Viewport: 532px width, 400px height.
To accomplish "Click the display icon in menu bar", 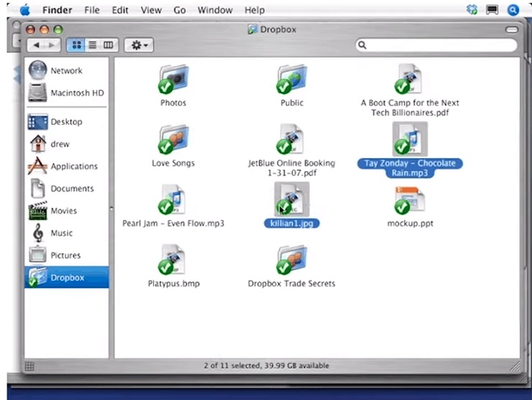I will [x=492, y=10].
